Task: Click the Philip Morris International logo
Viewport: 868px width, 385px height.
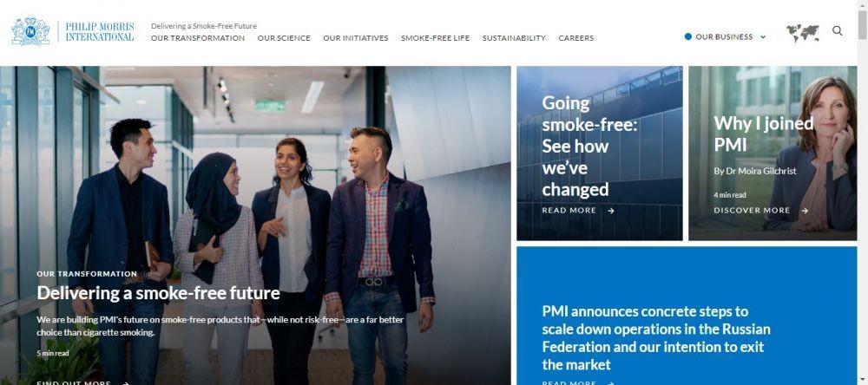Action: (73, 31)
